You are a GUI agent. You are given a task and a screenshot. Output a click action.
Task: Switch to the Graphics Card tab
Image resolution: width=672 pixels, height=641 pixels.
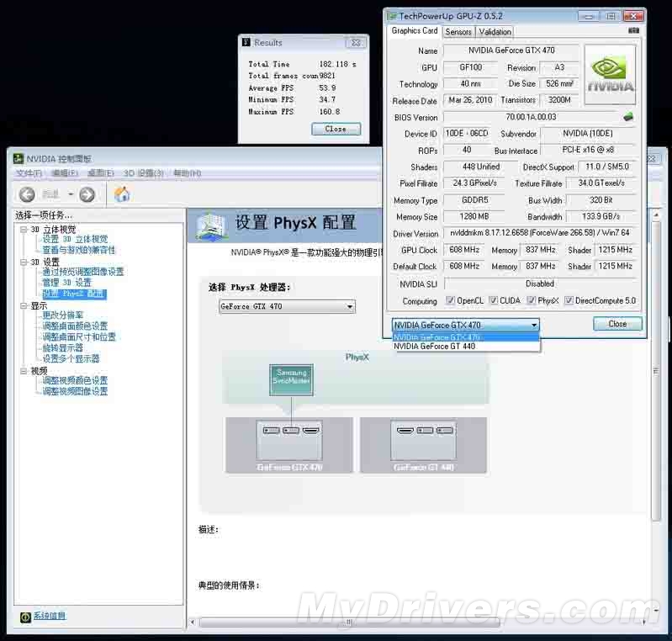[415, 31]
